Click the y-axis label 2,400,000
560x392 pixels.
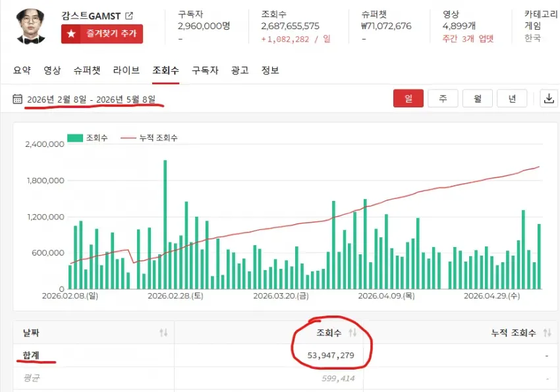pyautogui.click(x=45, y=144)
